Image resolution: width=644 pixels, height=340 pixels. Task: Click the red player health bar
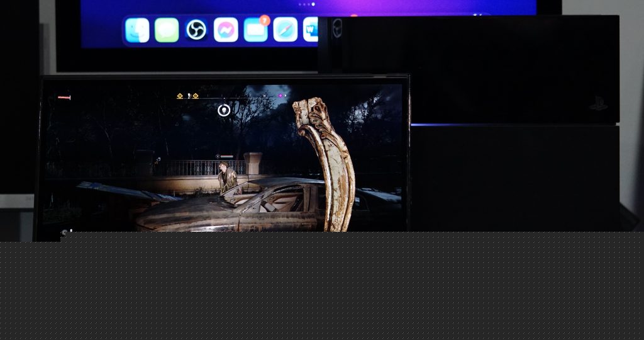point(64,98)
